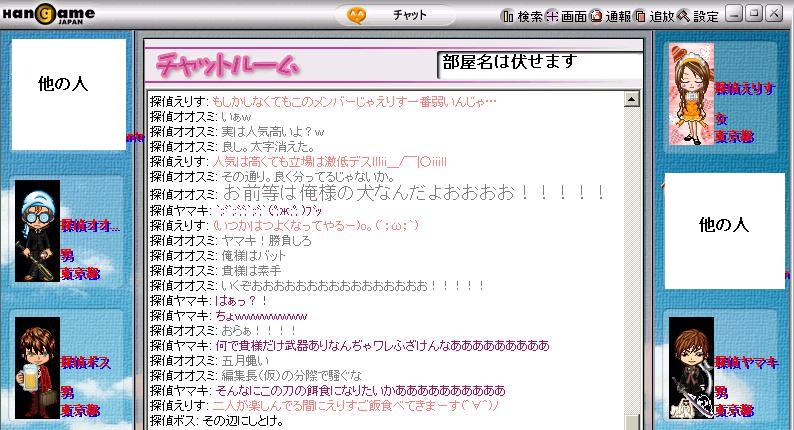Viewport: 794px width, 430px height.
Task: Click the 探偵ヤマキ username label
Action: click(746, 362)
